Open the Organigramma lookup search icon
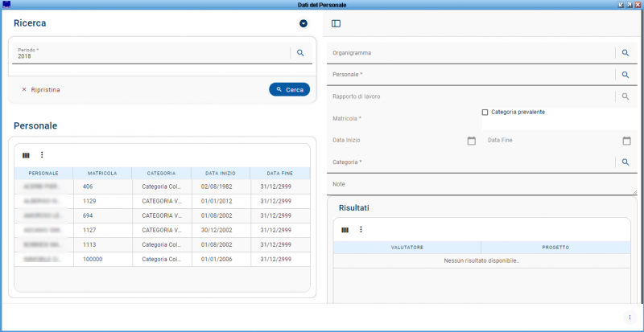Screen dimensions: 644x332 (x=625, y=53)
